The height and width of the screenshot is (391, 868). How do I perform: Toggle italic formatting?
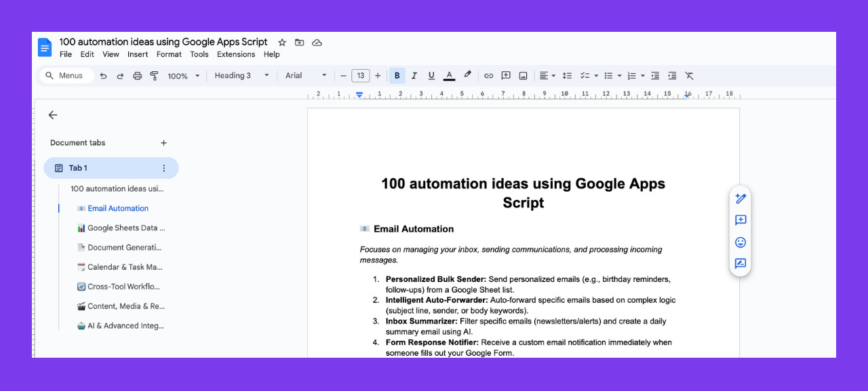point(414,76)
